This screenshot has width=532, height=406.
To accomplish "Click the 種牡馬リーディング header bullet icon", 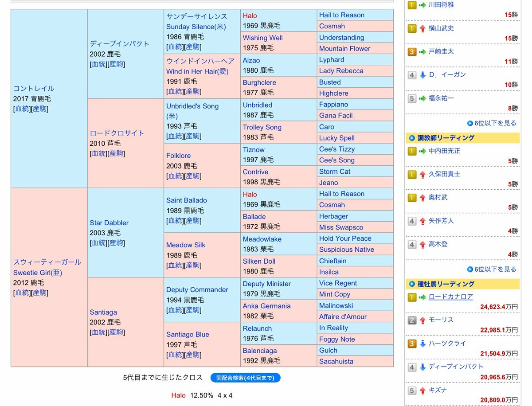I will [412, 284].
